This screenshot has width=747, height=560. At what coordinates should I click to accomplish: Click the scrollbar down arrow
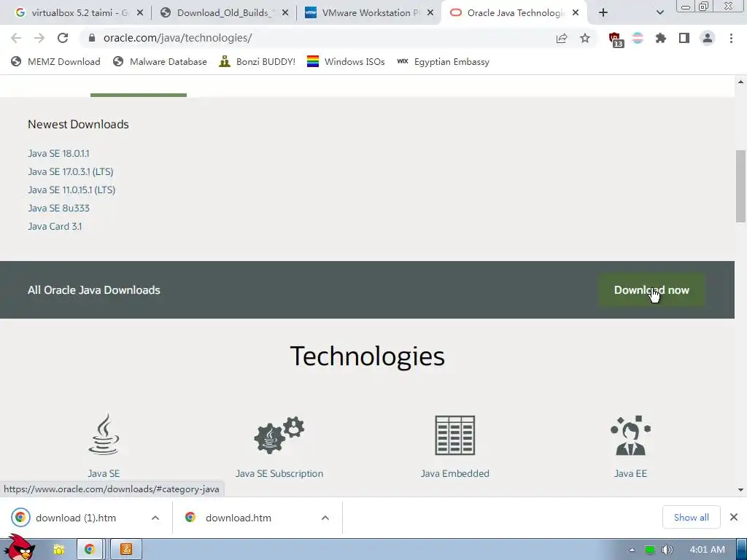click(740, 489)
